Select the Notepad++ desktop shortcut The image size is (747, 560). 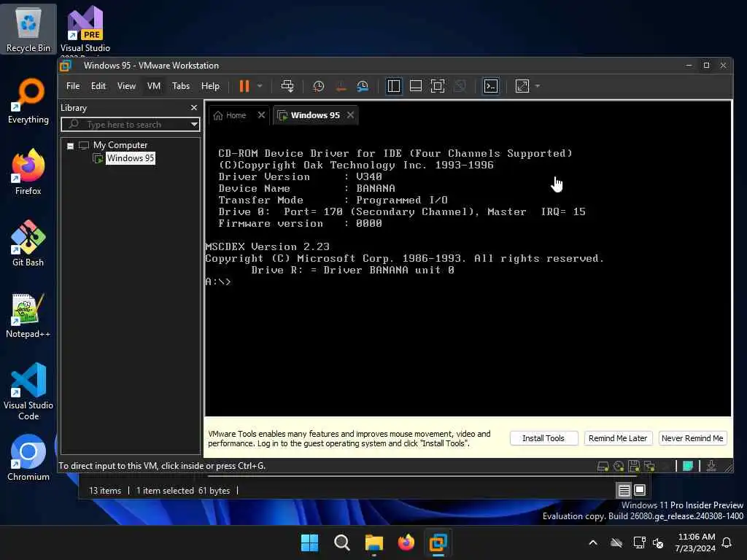pyautogui.click(x=28, y=315)
